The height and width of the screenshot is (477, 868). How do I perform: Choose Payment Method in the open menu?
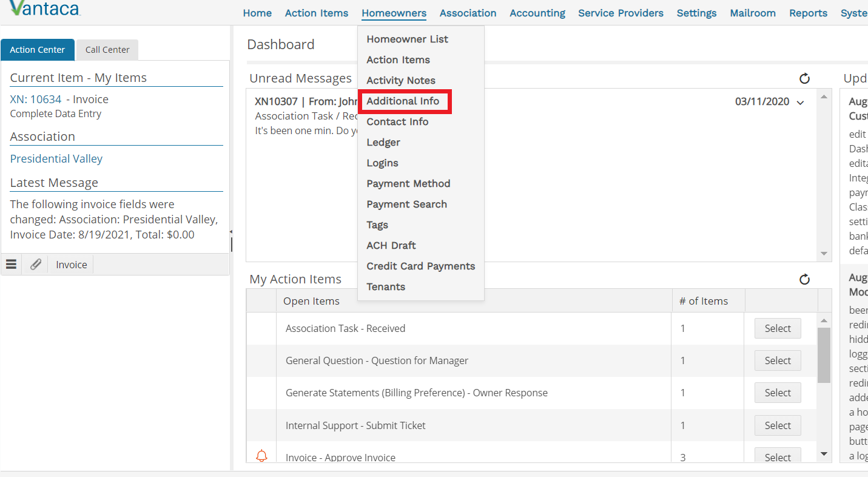[x=408, y=183]
